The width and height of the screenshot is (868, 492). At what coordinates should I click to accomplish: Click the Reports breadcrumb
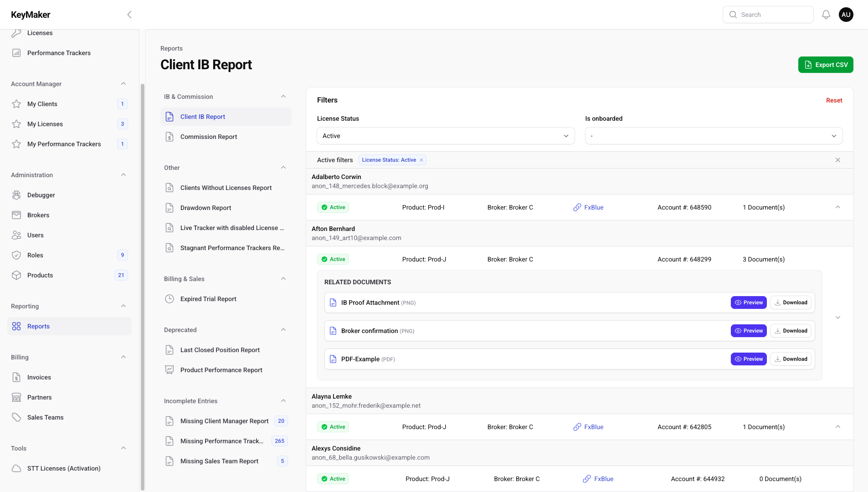(x=171, y=48)
